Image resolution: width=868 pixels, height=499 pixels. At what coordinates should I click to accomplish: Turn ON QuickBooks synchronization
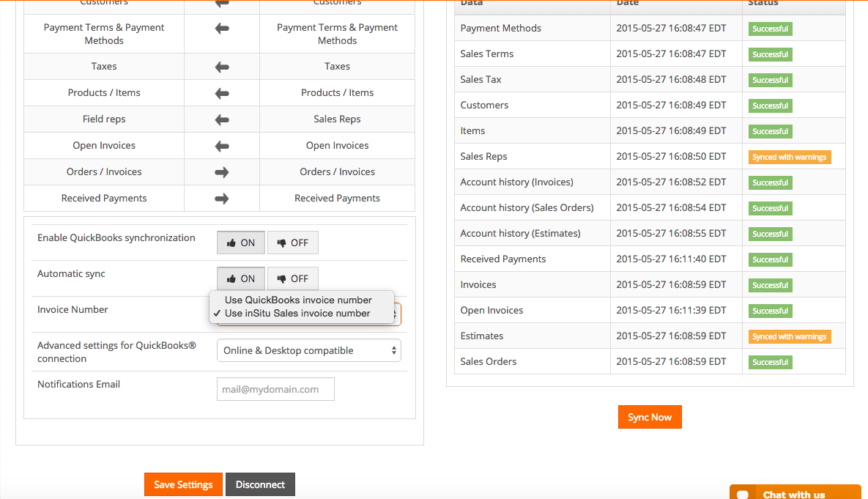(241, 243)
